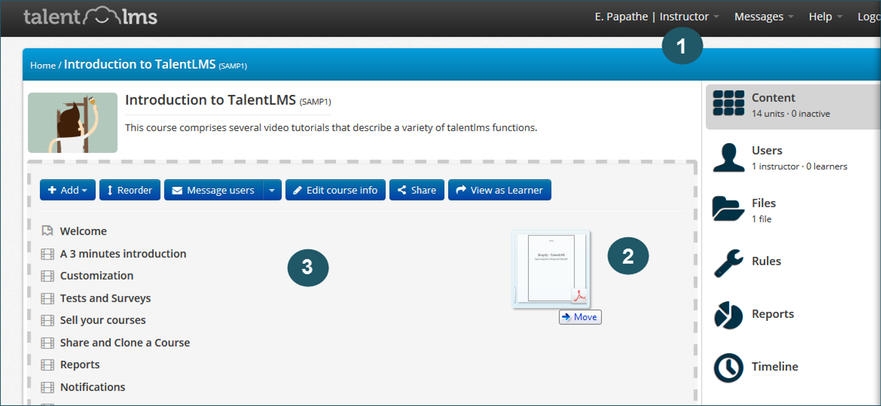Click the Rules wrench icon

pos(728,263)
